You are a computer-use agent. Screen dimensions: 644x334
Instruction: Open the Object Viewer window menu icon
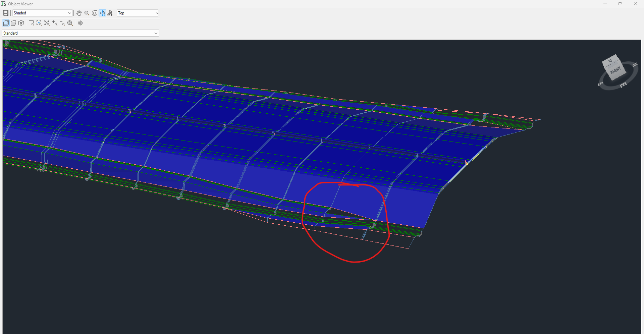[x=3, y=4]
